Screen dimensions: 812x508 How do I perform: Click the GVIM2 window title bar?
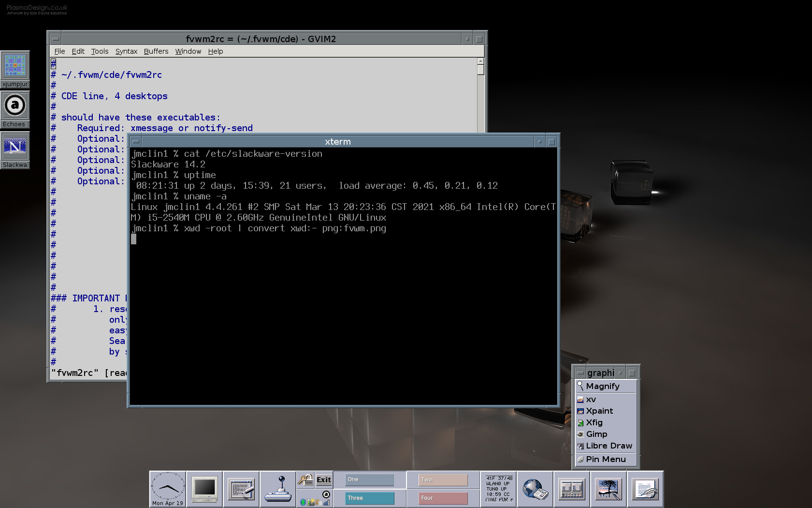click(x=261, y=39)
